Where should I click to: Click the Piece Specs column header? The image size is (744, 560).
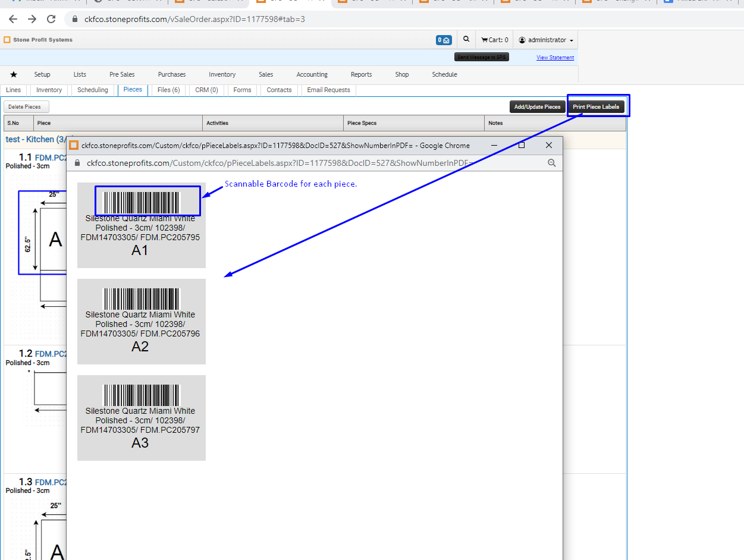coord(415,123)
